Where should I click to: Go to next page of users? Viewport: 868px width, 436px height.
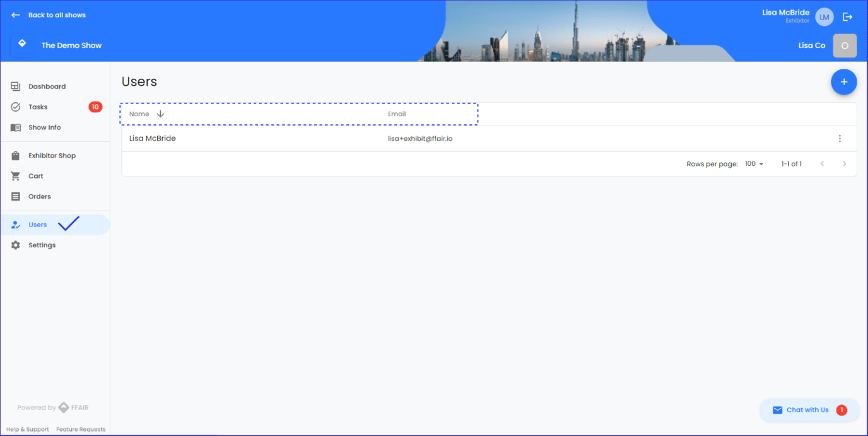click(844, 164)
